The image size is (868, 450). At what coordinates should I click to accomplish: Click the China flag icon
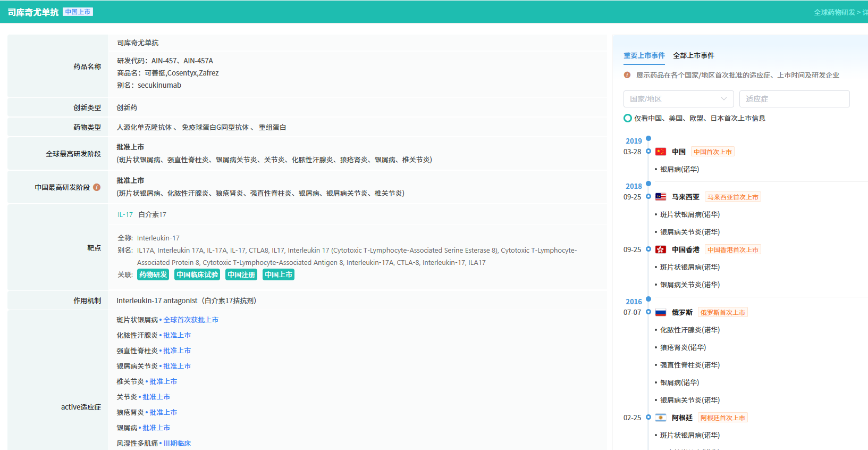click(x=661, y=152)
